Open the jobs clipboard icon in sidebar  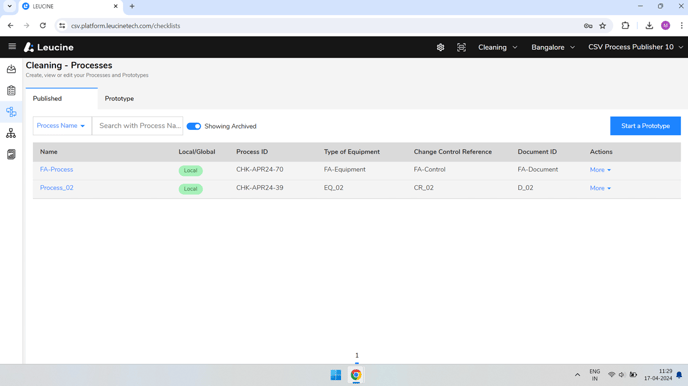[x=11, y=90]
